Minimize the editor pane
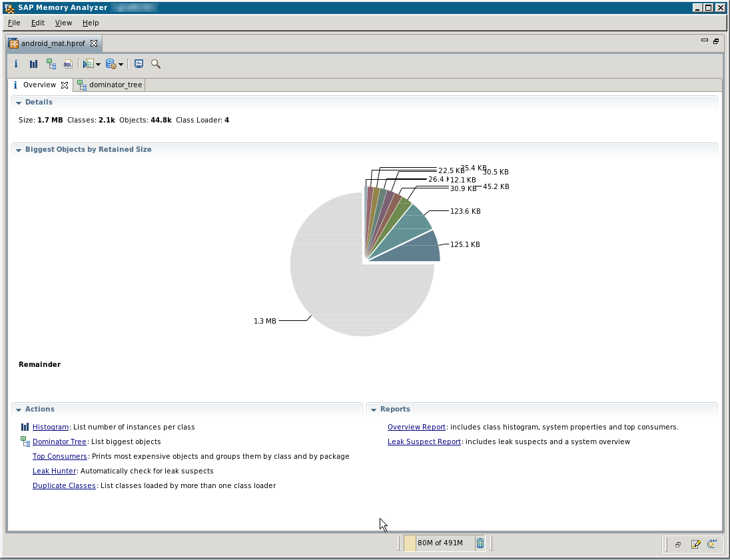 [x=705, y=41]
